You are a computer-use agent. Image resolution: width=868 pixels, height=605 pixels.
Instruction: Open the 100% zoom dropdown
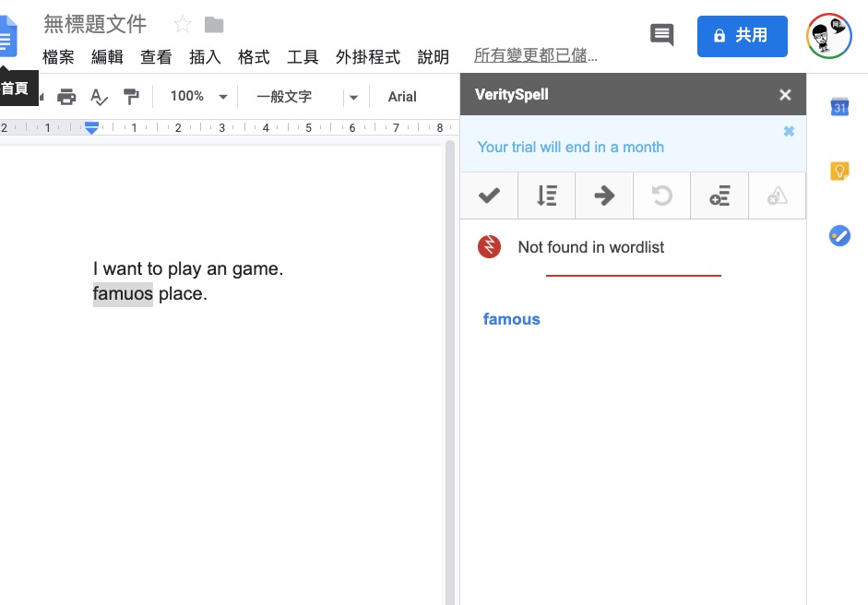[198, 97]
